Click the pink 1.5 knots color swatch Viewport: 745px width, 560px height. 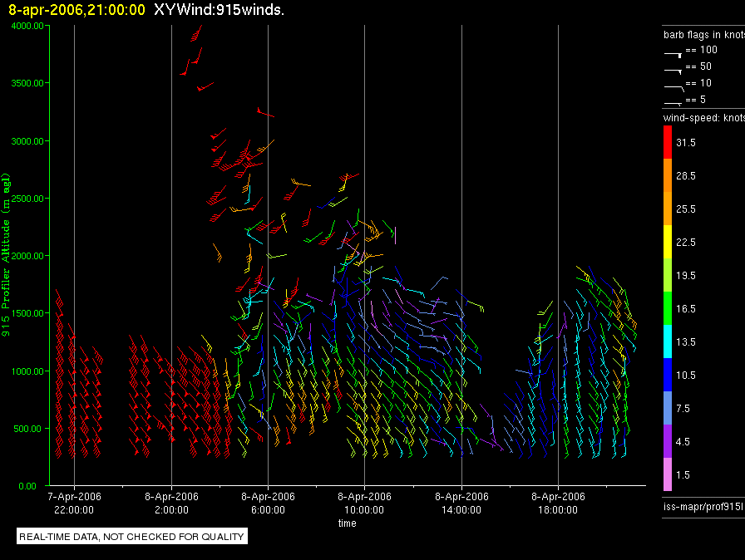coord(667,474)
